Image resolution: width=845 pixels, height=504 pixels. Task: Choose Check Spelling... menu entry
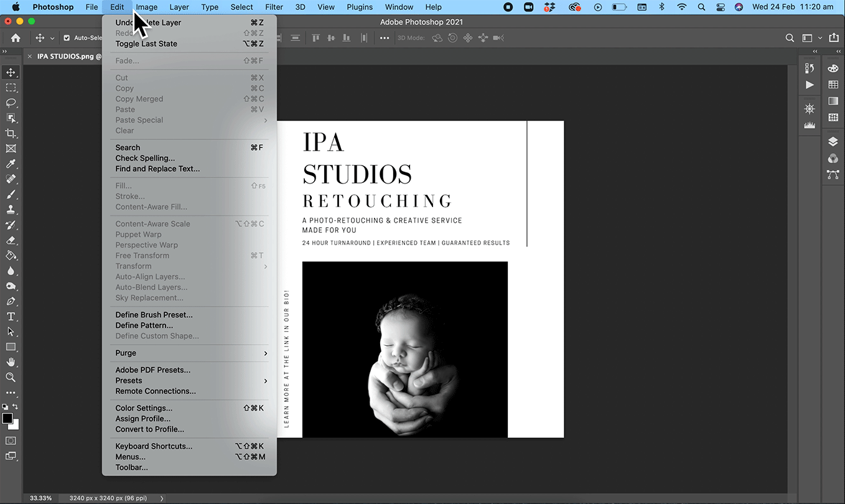tap(189, 158)
